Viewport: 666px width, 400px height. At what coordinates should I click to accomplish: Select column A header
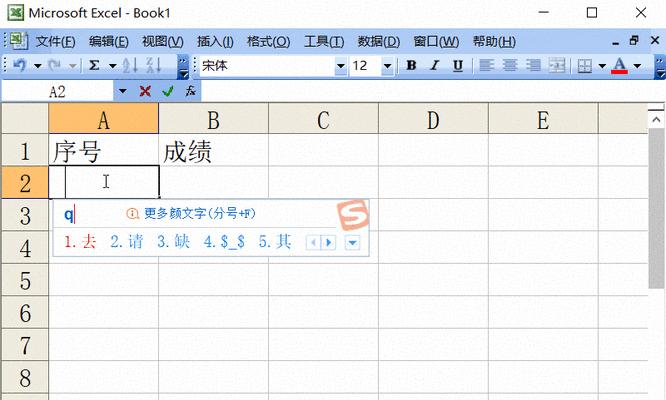[x=104, y=118]
